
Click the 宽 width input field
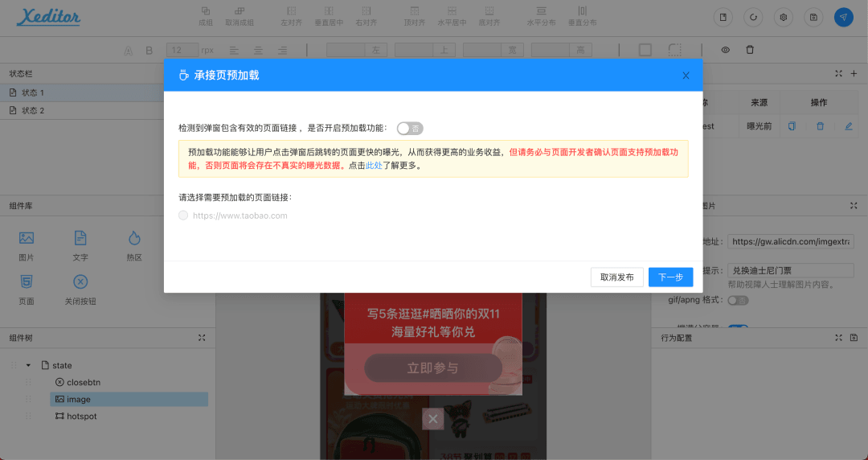[482, 50]
